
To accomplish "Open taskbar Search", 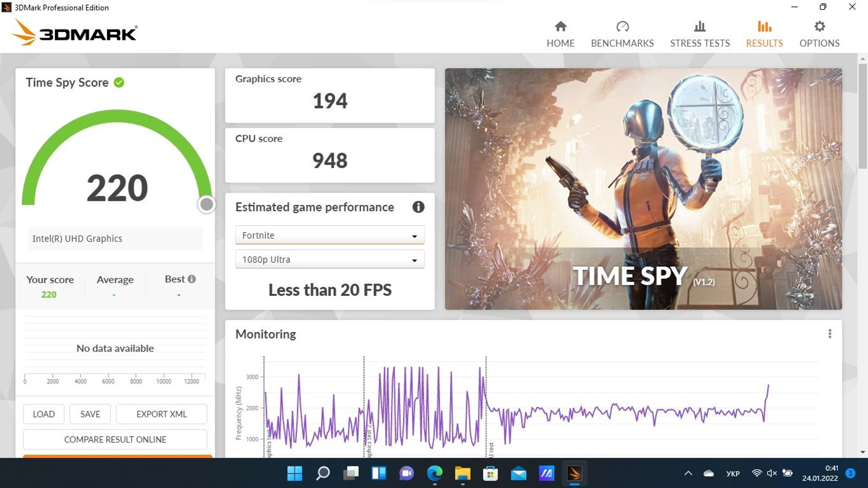I will point(323,473).
